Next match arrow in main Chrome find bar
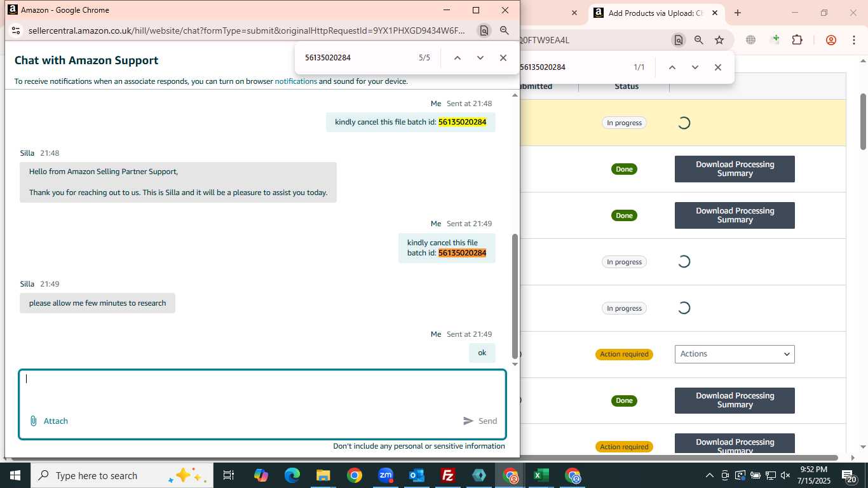Image resolution: width=868 pixels, height=488 pixels. 695,67
